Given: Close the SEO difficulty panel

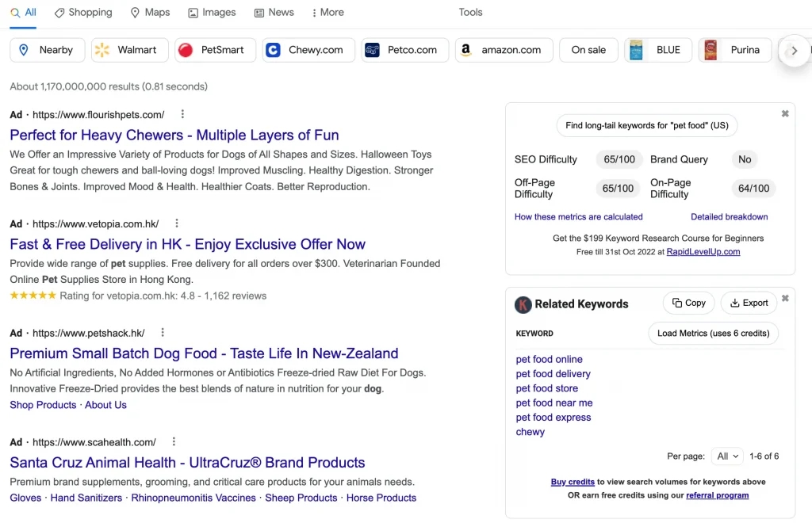Looking at the screenshot, I should [x=785, y=114].
